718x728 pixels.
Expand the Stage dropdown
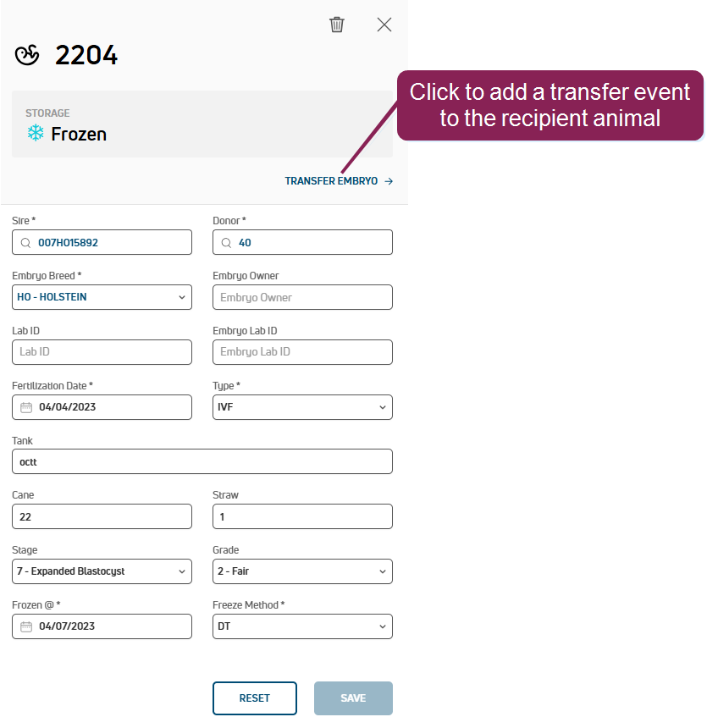[102, 571]
